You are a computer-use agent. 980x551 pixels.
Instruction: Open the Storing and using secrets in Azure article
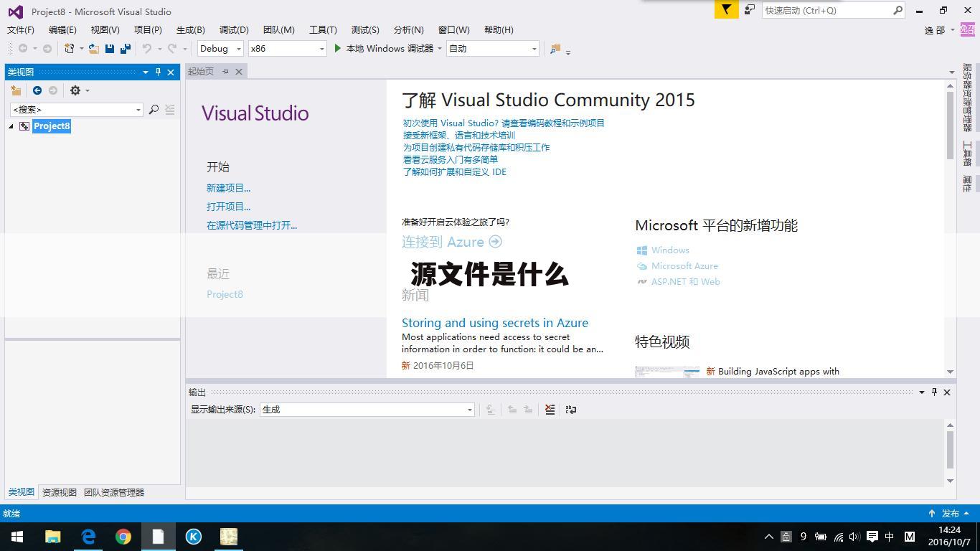click(495, 323)
